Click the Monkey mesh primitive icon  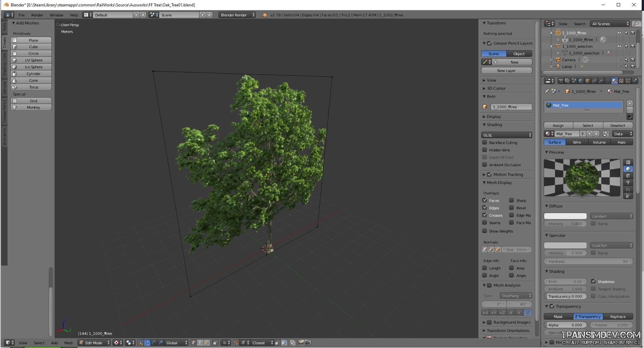[14, 107]
